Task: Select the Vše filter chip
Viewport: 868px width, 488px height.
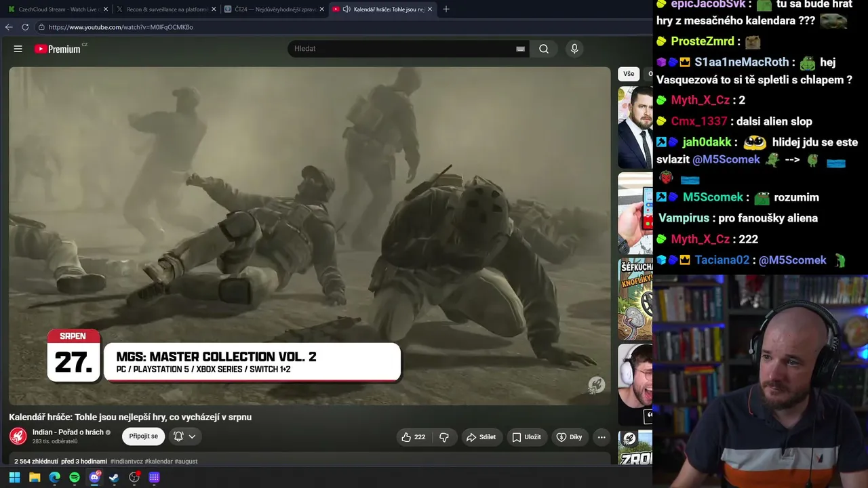Action: point(629,74)
